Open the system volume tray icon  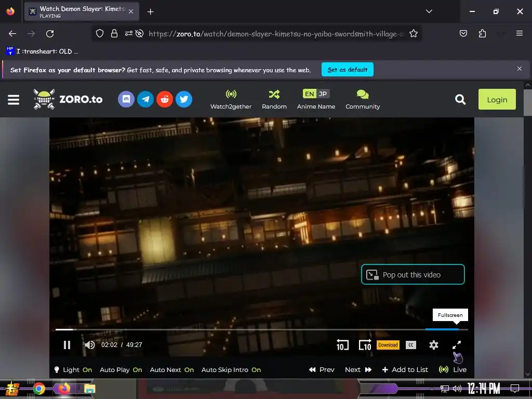[x=457, y=389]
